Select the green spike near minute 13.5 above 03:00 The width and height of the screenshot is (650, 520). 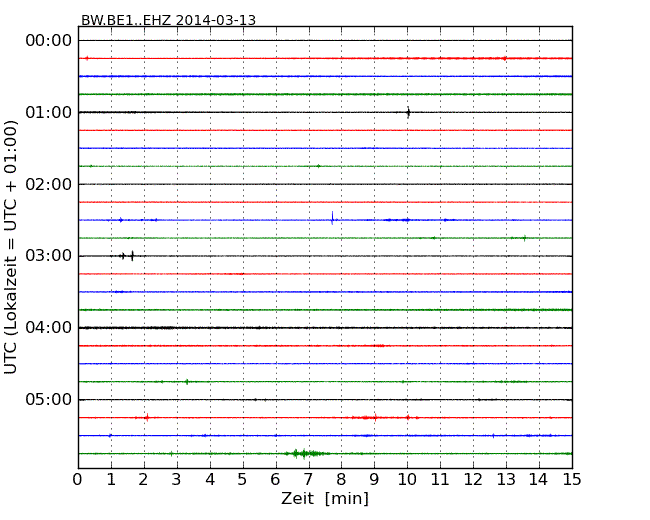point(525,238)
